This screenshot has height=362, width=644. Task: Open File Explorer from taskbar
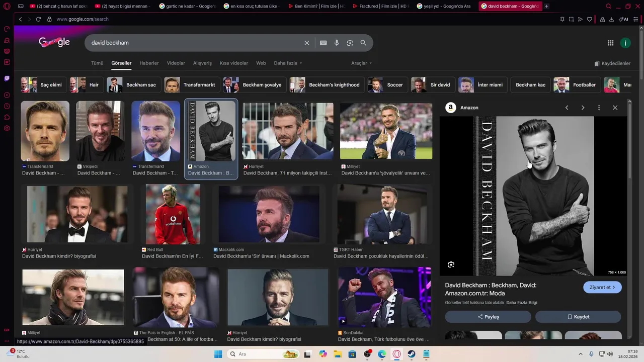click(338, 354)
